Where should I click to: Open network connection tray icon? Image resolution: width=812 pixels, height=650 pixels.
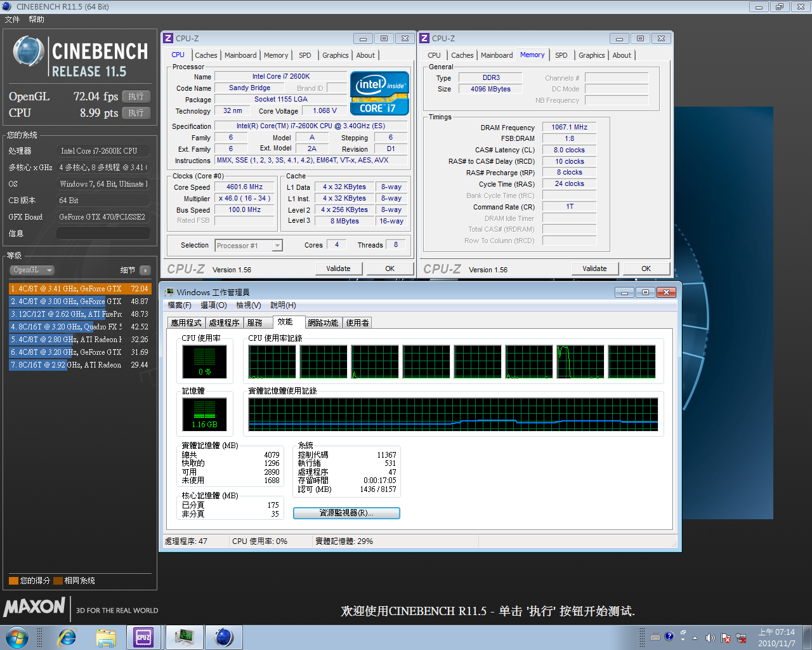(x=740, y=638)
